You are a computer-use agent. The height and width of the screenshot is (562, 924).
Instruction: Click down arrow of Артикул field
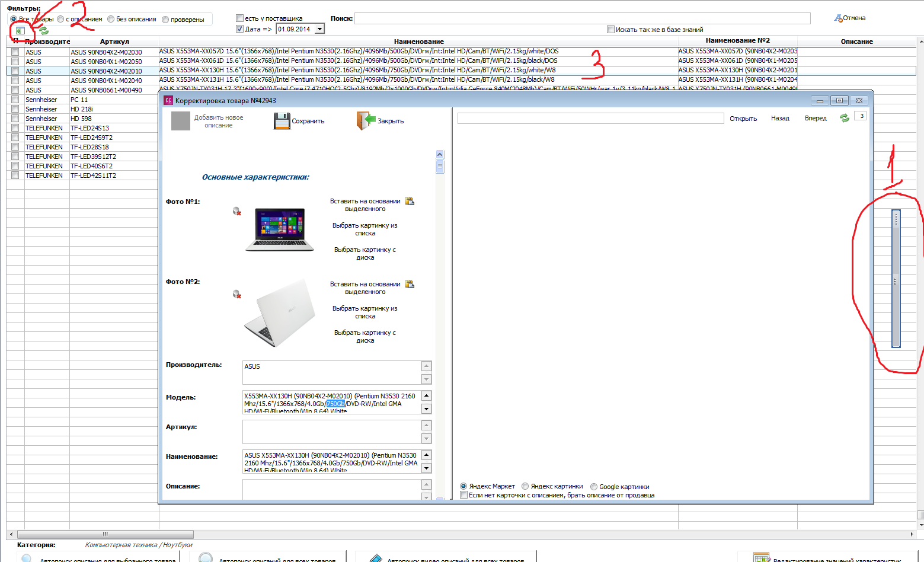[x=426, y=439]
